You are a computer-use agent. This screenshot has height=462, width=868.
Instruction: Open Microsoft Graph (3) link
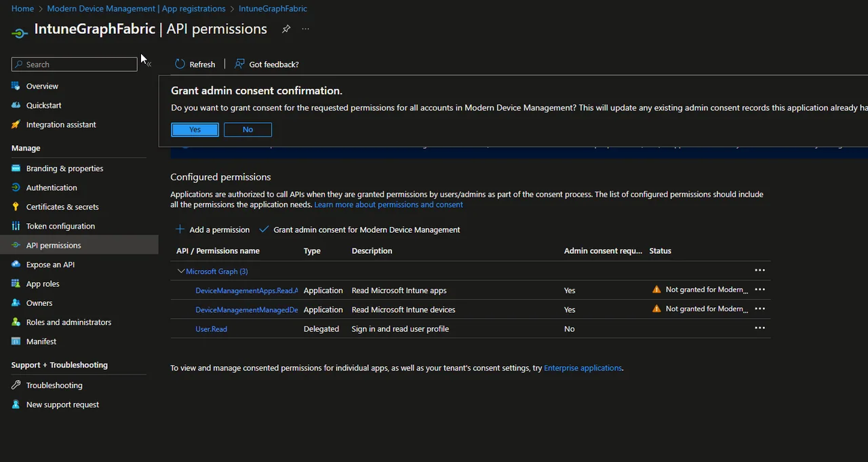[217, 271]
